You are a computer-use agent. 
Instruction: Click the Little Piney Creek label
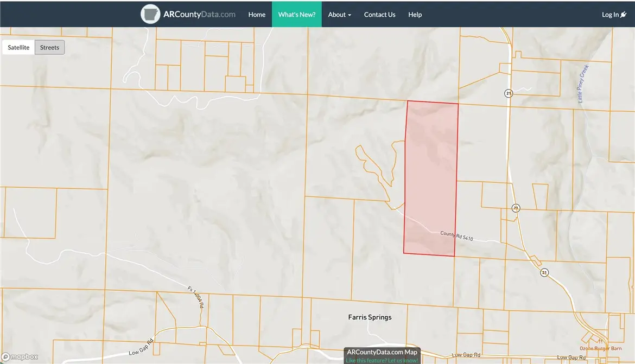point(583,84)
